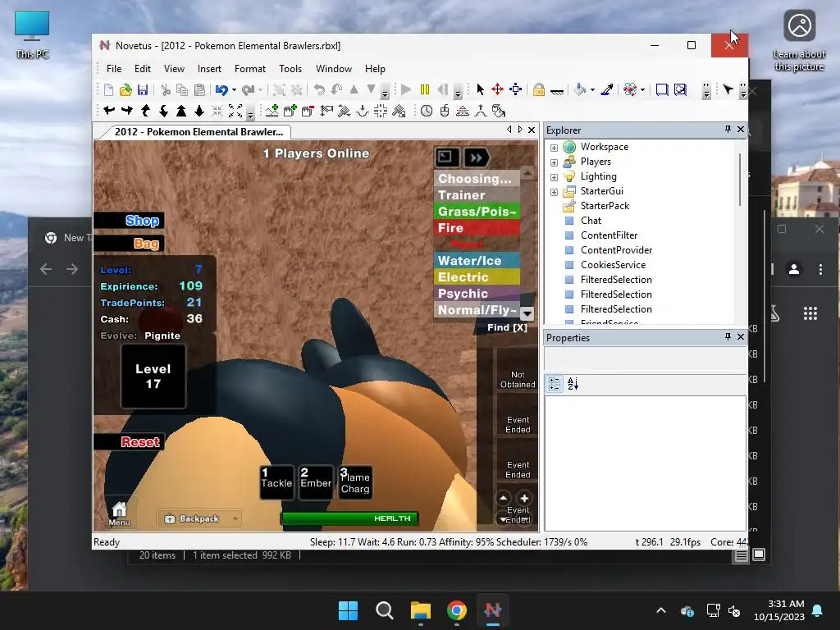Image resolution: width=840 pixels, height=630 pixels.
Task: Click the zoom extents expand icon
Action: click(235, 111)
